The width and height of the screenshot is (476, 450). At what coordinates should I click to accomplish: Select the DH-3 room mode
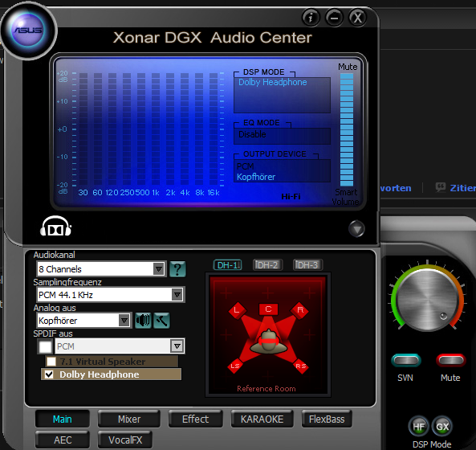(x=307, y=265)
